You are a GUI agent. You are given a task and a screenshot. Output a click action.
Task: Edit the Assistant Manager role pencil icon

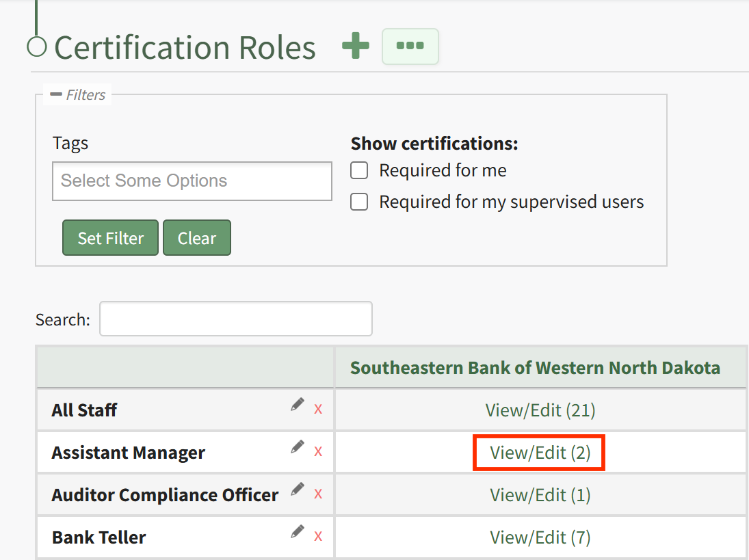tap(297, 447)
